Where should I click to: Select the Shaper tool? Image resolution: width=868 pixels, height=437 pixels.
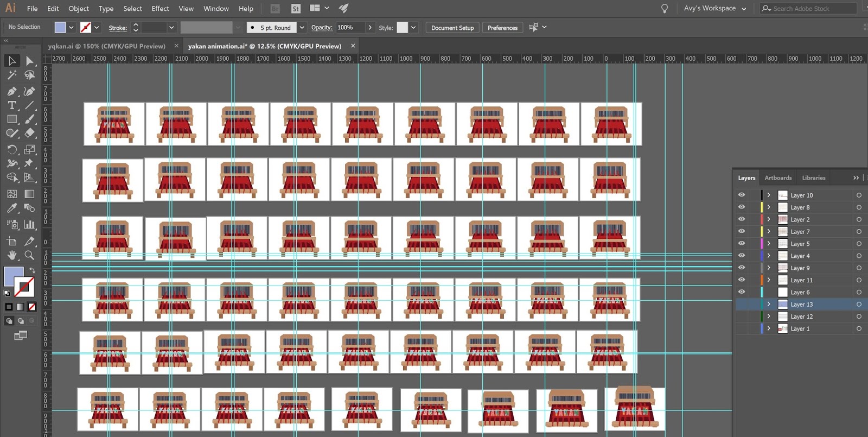point(12,133)
